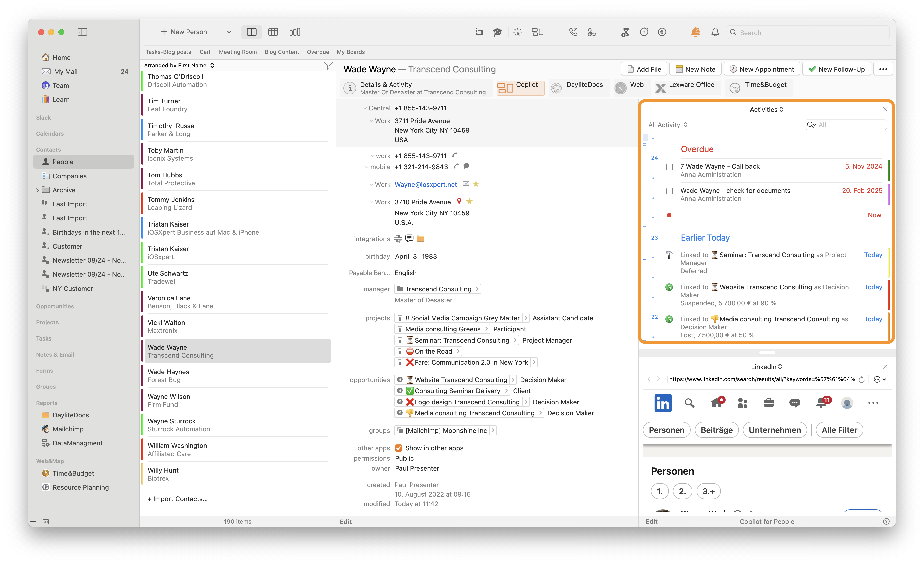Switch to the Copilot tab
This screenshot has height=564, width=924.
click(521, 88)
